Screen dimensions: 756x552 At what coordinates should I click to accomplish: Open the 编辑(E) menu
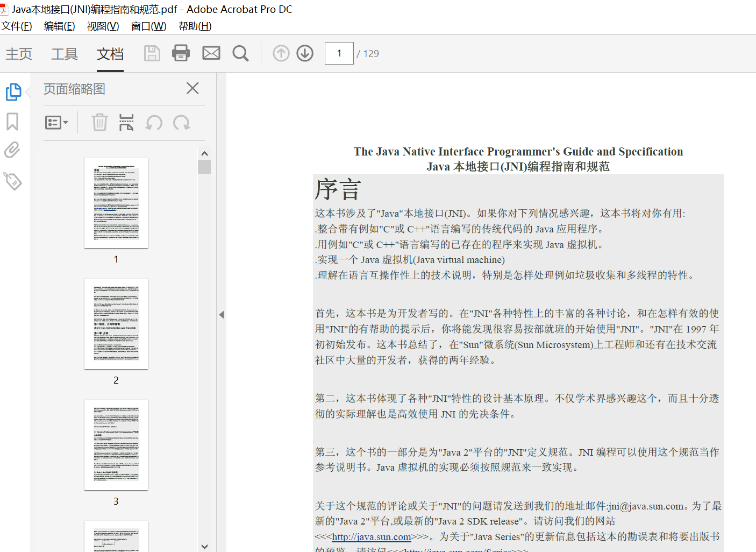coord(60,26)
